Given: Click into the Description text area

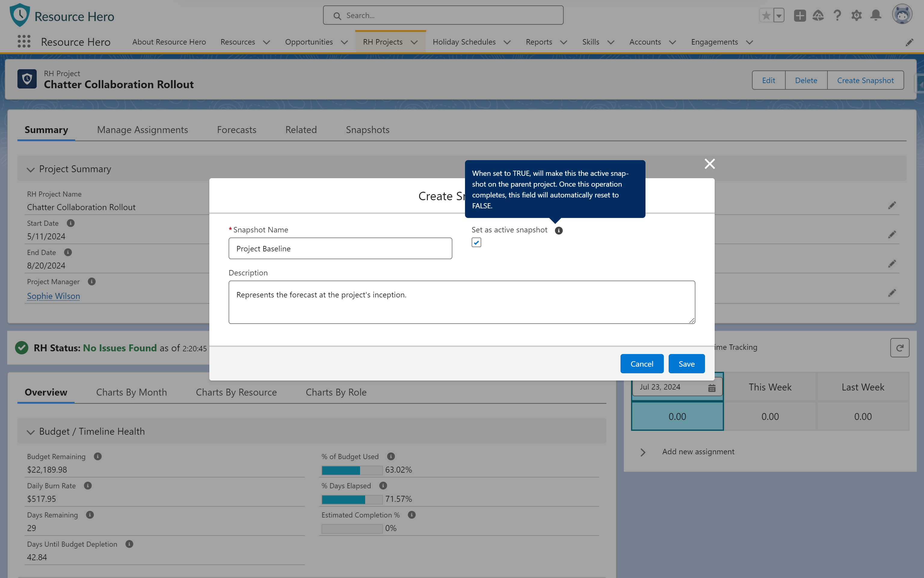Looking at the screenshot, I should point(462,302).
